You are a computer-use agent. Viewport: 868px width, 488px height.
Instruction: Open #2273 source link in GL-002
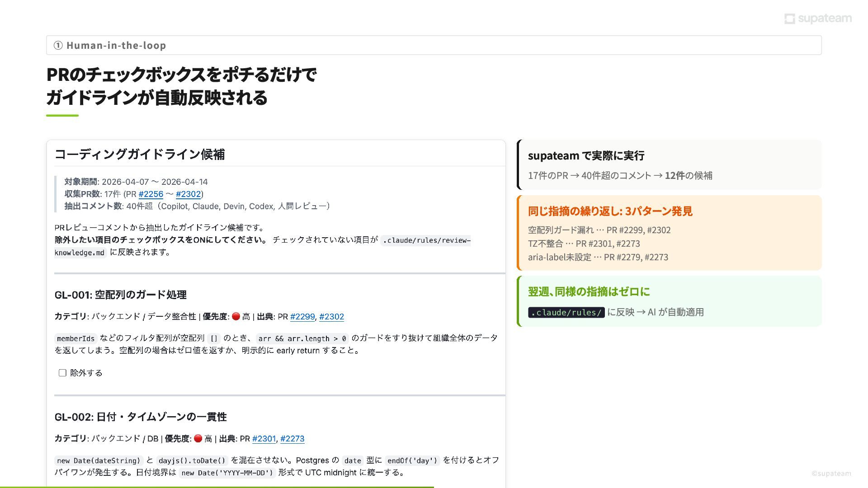coord(292,438)
